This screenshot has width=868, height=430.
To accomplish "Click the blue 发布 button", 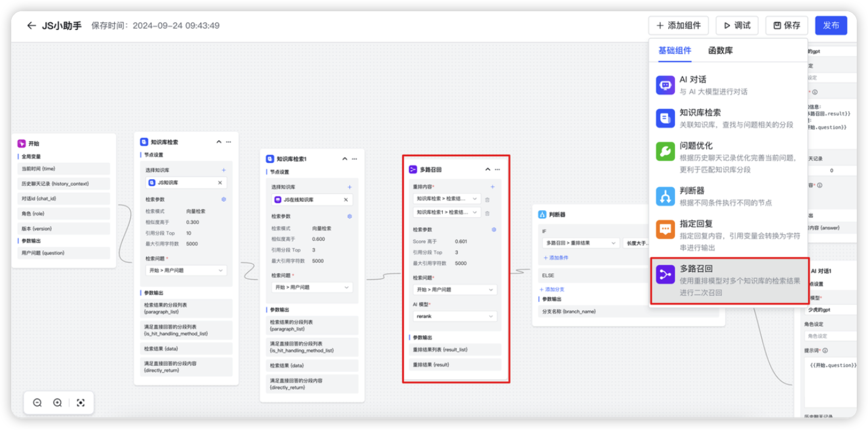I will click(x=831, y=25).
